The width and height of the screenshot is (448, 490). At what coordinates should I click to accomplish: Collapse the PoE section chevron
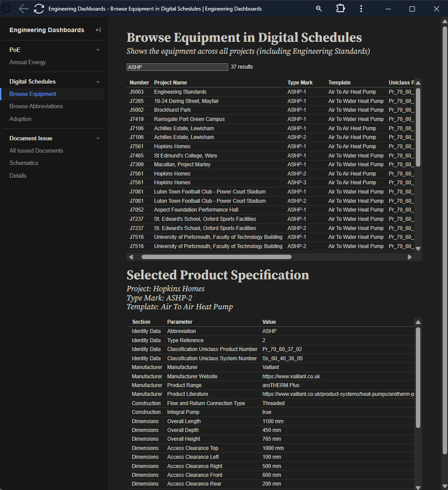pos(98,50)
